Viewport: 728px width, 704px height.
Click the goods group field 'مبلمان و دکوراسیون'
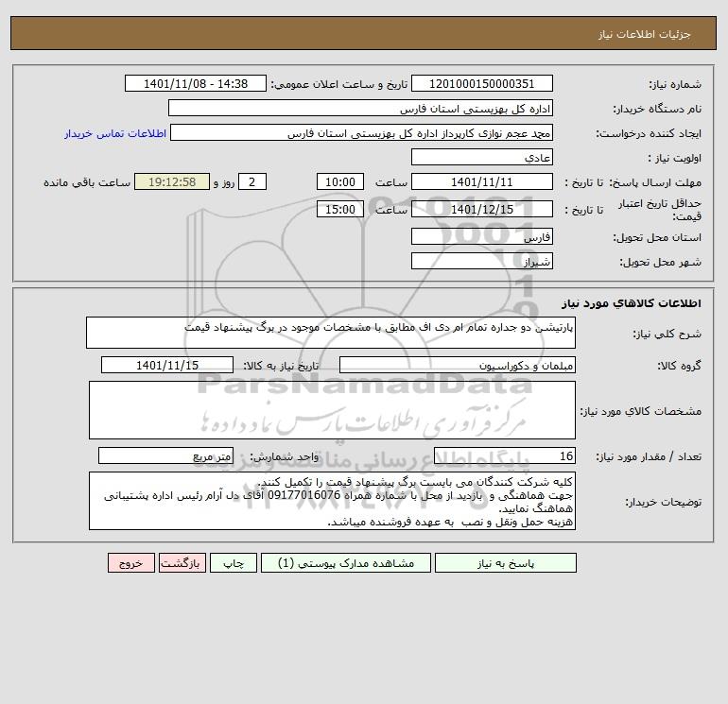tap(458, 365)
